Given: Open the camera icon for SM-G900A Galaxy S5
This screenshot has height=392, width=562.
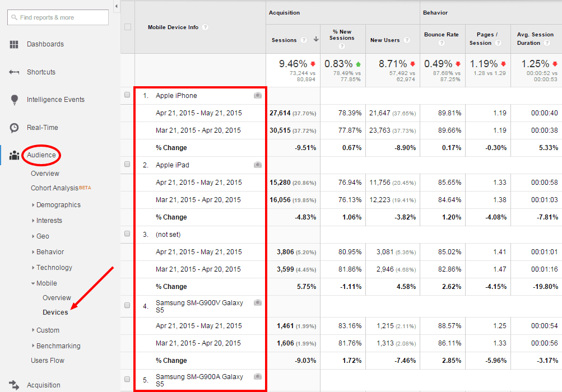Looking at the screenshot, I should [x=258, y=376].
